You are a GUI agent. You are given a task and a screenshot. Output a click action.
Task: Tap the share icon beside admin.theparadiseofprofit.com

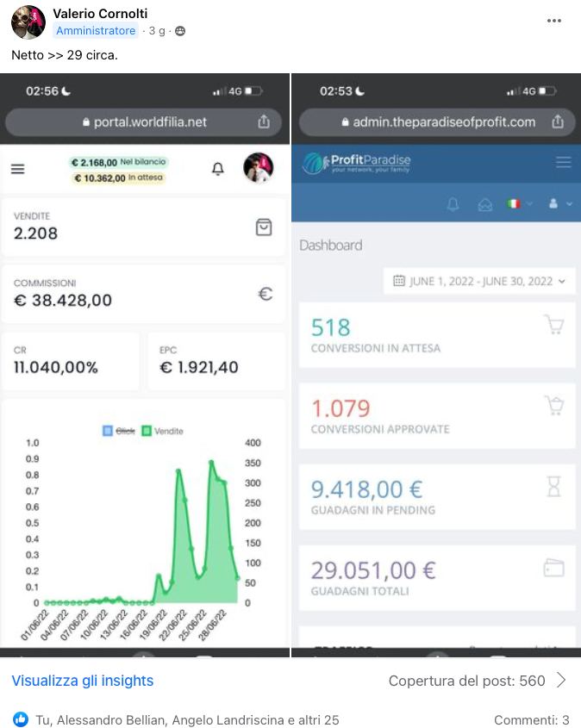tap(558, 121)
